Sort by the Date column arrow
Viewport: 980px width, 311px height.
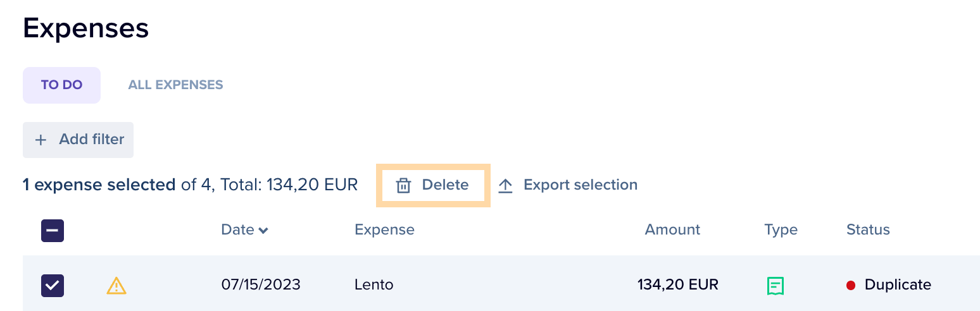(x=263, y=231)
